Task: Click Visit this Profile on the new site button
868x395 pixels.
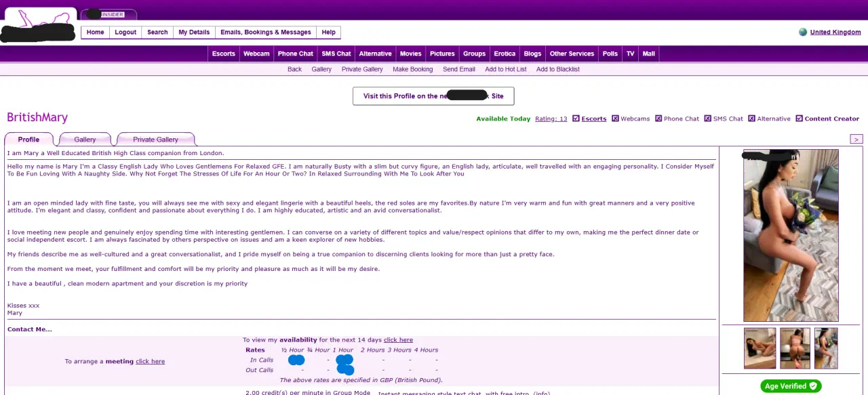Action: pos(433,96)
